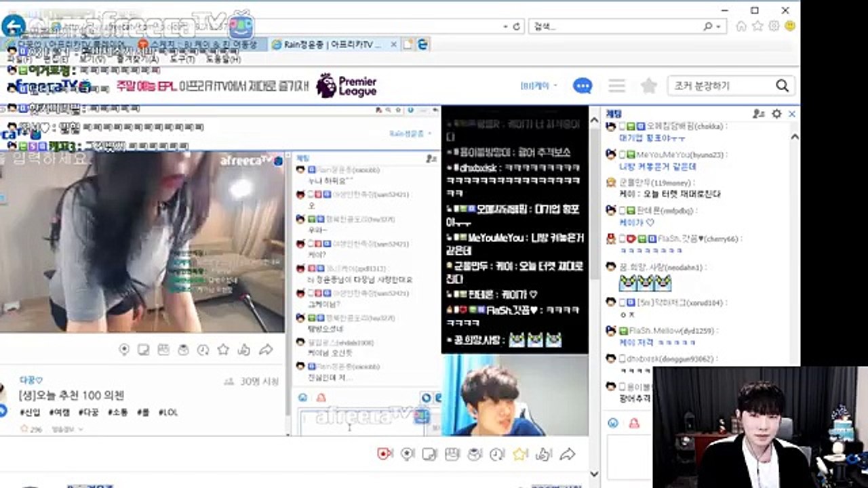Tick the checkbox beside user cherry66

622,239
